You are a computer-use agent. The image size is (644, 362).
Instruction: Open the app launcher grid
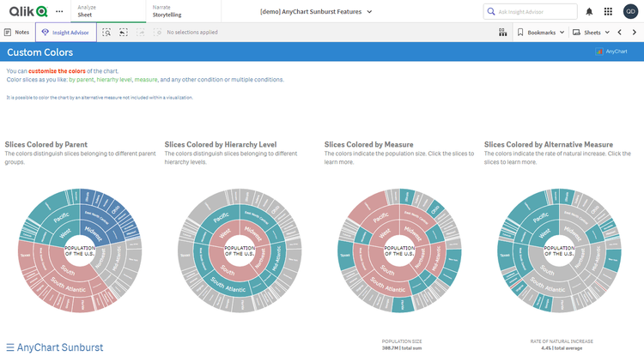pyautogui.click(x=608, y=11)
